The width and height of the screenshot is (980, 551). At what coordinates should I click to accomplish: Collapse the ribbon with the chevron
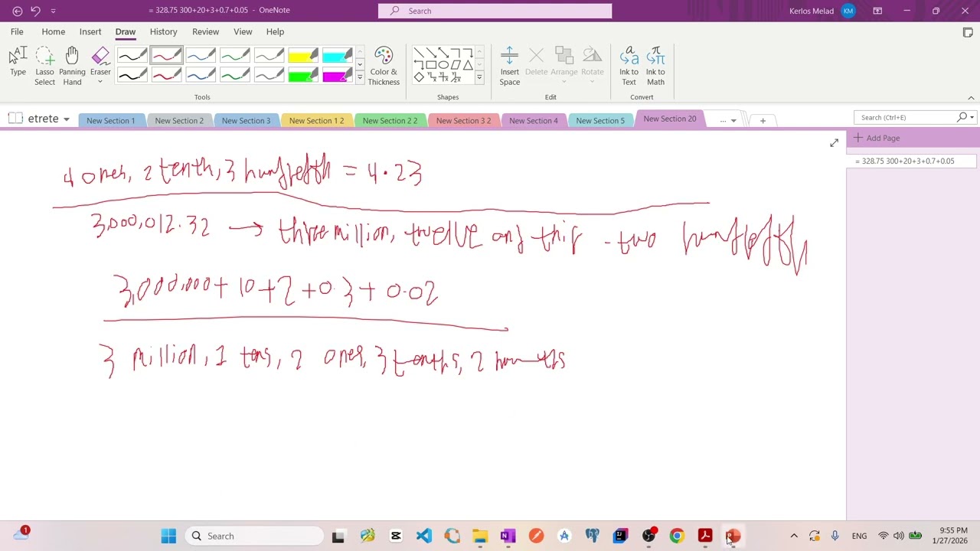[x=971, y=98]
